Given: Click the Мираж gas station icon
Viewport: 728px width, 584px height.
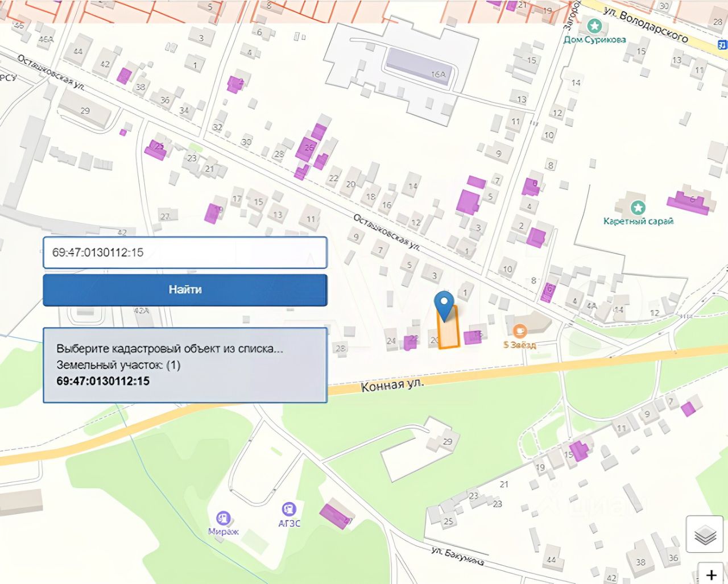Looking at the screenshot, I should point(223,518).
